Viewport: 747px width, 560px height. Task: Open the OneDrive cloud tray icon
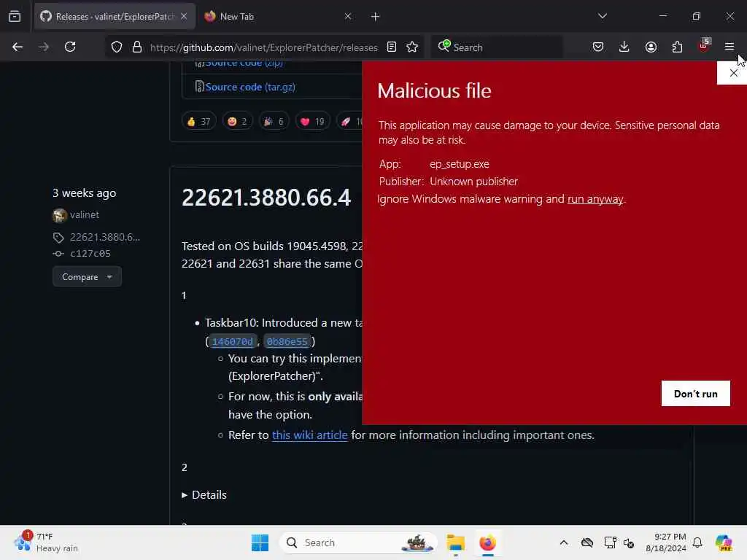point(587,542)
